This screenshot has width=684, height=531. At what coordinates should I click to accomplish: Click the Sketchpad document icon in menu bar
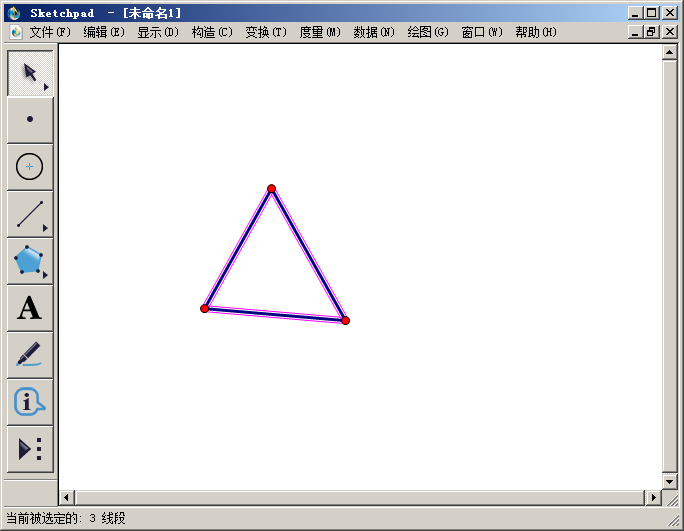(15, 32)
